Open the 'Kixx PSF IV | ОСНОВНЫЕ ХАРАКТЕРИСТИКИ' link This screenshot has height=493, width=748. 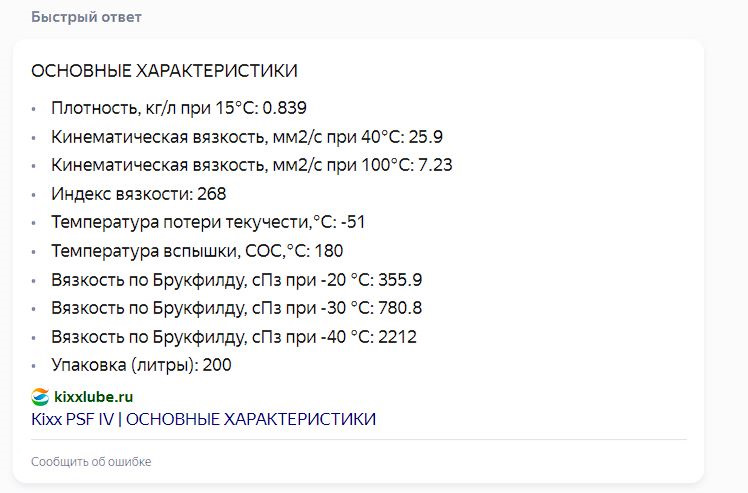pos(203,418)
